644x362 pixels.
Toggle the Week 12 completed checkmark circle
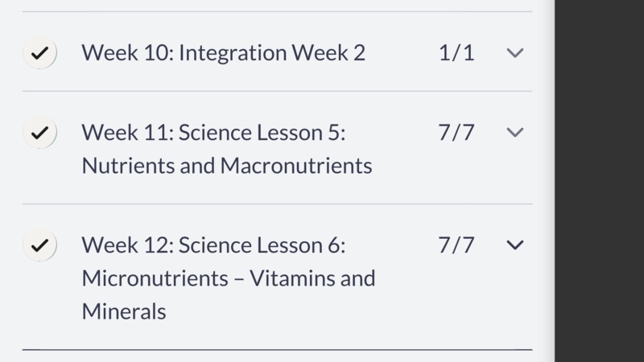point(39,245)
